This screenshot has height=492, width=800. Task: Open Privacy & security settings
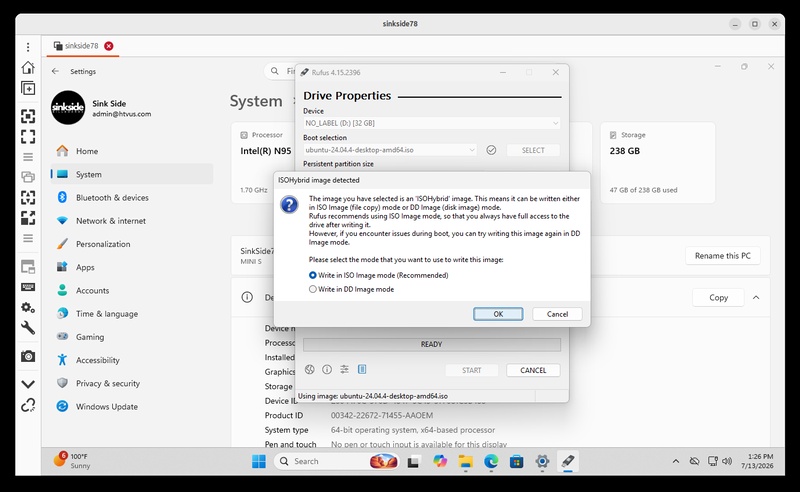(132, 383)
